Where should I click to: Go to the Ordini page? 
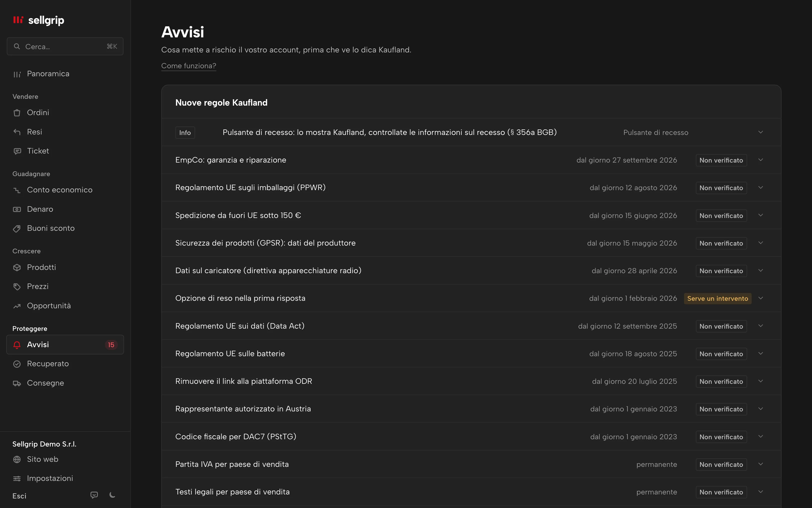[65, 113]
